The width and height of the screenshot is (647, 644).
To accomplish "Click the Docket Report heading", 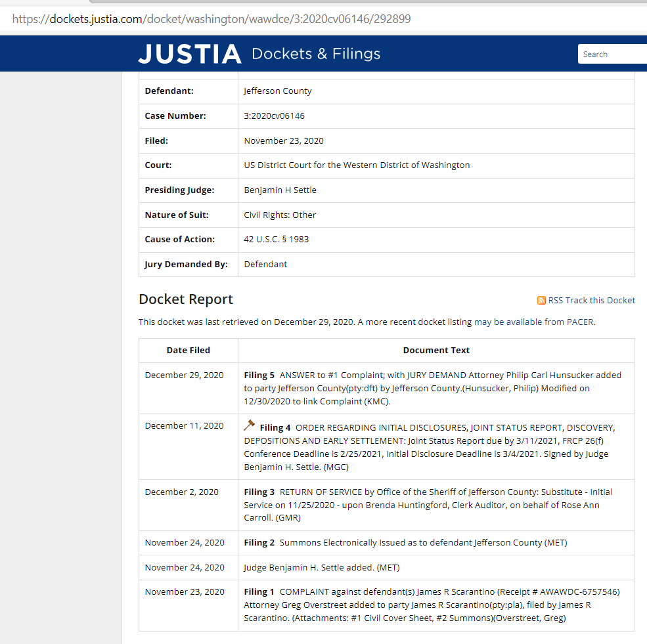I will [x=186, y=299].
